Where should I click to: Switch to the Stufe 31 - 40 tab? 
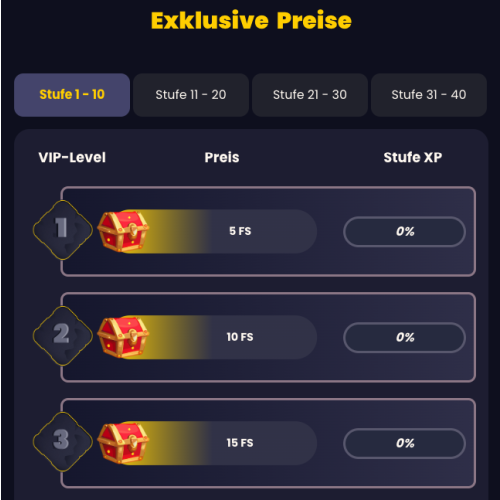pyautogui.click(x=429, y=95)
